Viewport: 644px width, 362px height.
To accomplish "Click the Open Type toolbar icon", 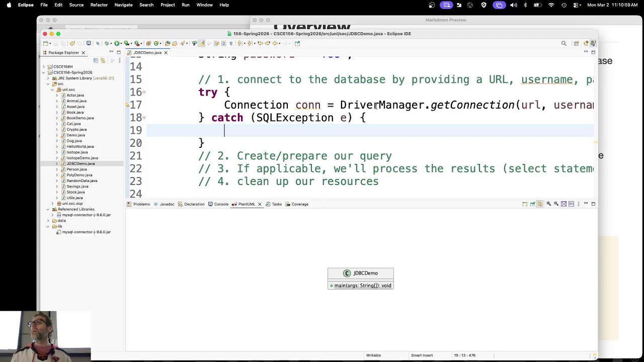I will [168, 43].
